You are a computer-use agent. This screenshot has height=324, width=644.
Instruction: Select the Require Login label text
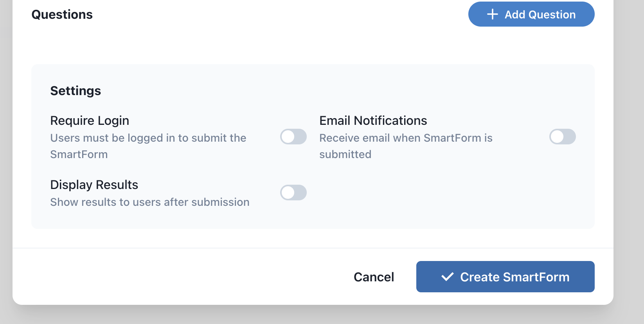click(90, 121)
